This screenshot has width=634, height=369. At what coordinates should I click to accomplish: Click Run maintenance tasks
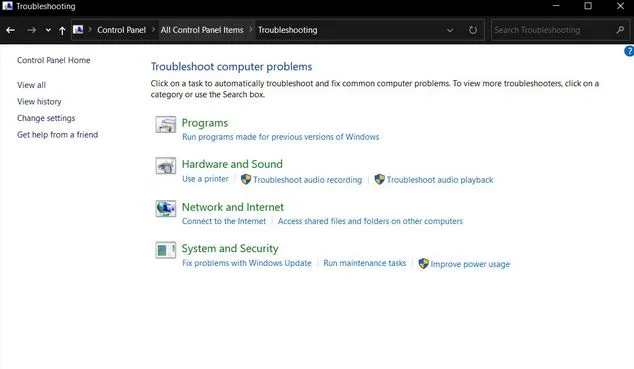point(364,263)
